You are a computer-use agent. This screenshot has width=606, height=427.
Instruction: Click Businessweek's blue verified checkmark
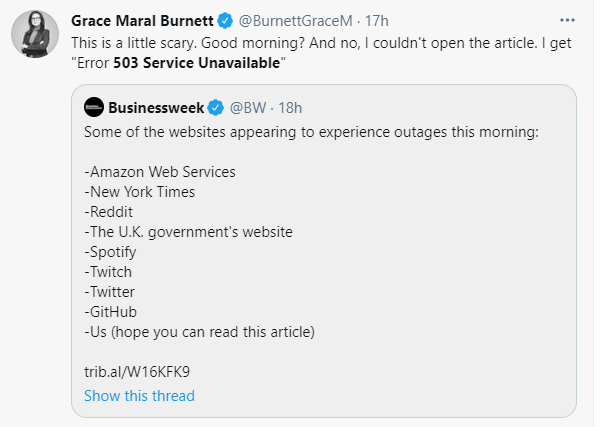click(216, 107)
